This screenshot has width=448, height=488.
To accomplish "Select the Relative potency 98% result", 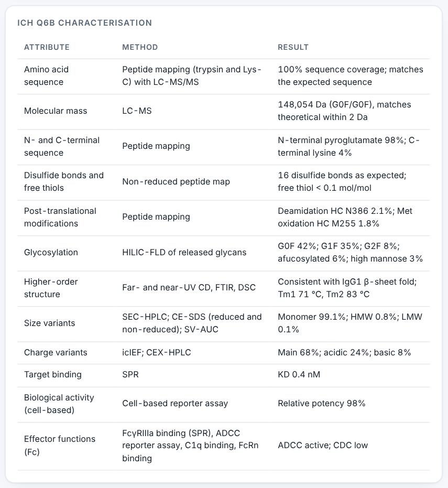I will tap(322, 404).
